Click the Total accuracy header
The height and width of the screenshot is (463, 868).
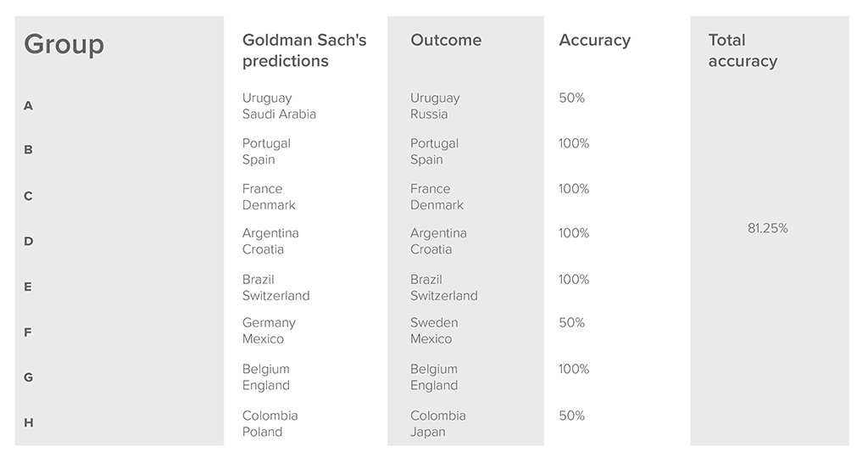(743, 50)
